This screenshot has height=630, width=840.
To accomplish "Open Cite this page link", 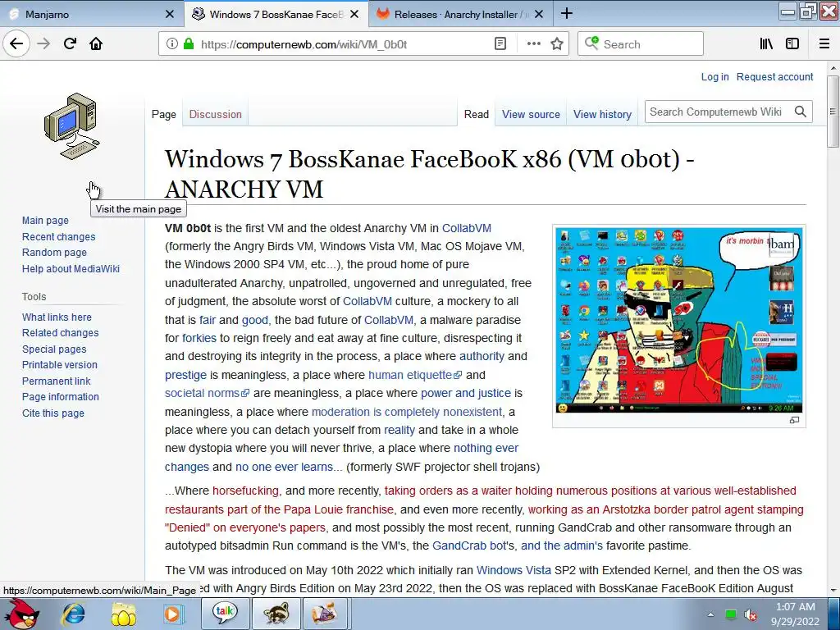I will 53,413.
